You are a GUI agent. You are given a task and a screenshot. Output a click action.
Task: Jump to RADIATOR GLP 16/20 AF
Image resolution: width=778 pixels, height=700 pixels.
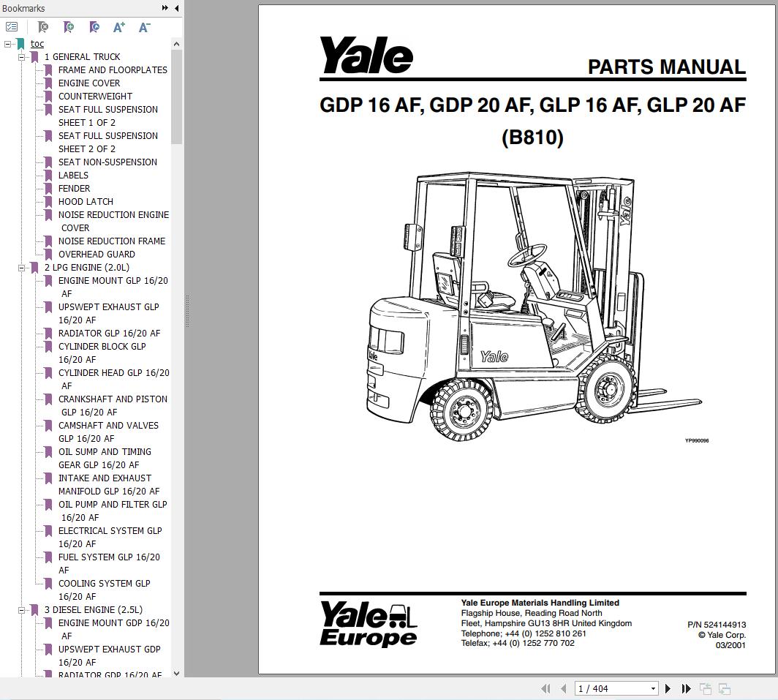(x=110, y=333)
